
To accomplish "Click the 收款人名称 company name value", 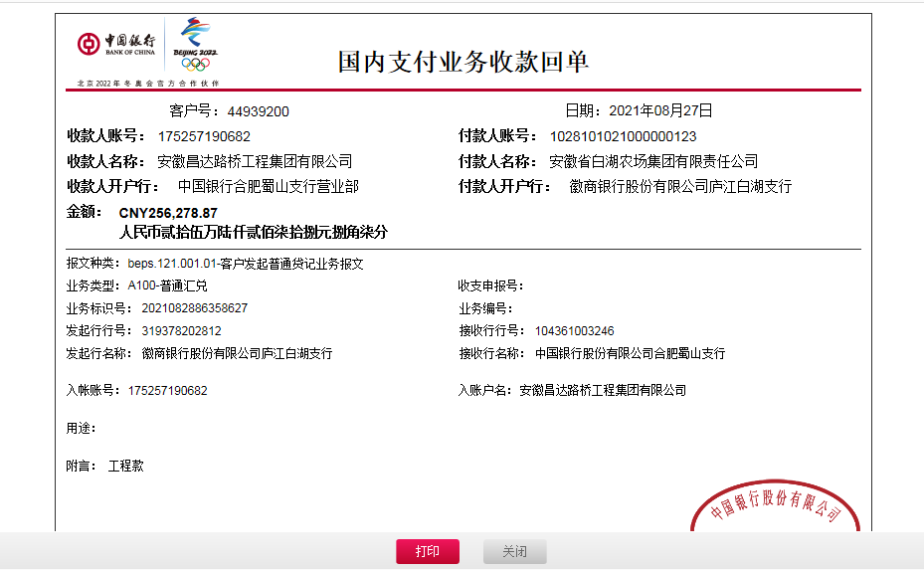I will (x=255, y=161).
